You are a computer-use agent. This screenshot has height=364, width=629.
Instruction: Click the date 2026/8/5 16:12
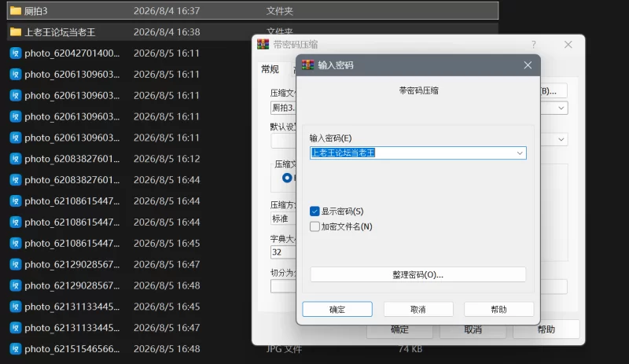167,159
